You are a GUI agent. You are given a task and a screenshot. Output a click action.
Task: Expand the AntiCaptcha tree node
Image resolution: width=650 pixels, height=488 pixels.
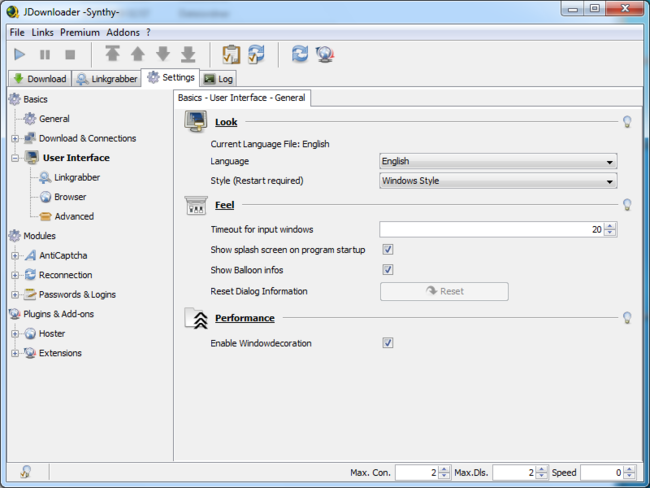[15, 256]
